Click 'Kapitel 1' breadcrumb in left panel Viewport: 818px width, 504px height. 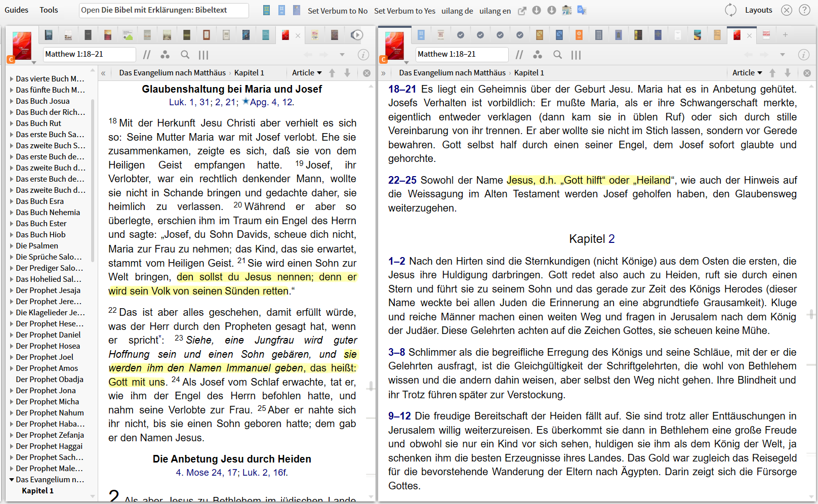tap(249, 73)
